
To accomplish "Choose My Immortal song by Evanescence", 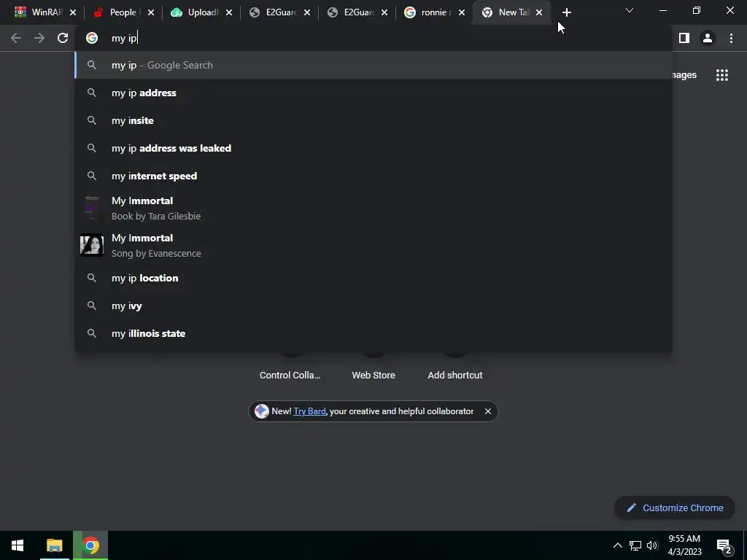I will coord(373,245).
